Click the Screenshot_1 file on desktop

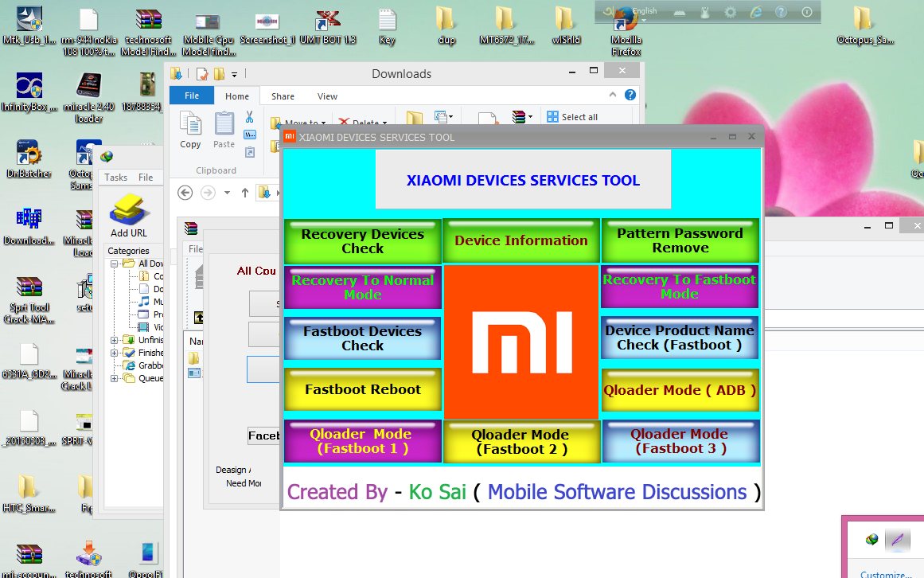267,27
